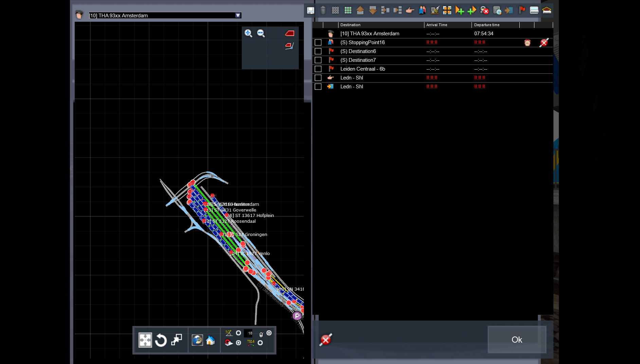This screenshot has height=364, width=640.
Task: Zoom in the map with magnifier plus
Action: point(248,33)
